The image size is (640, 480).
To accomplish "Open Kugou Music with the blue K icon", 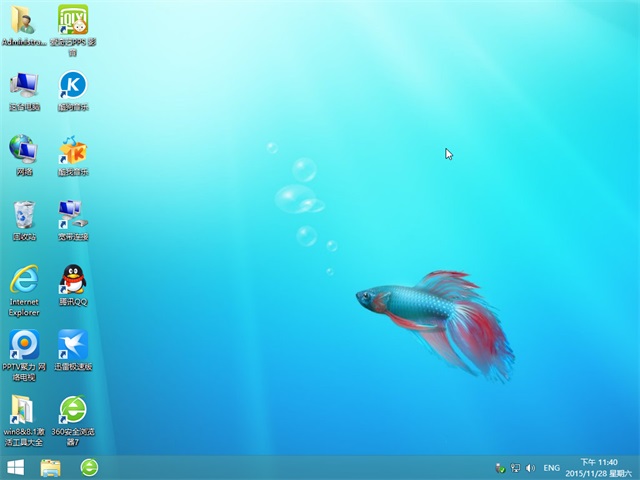I will pyautogui.click(x=73, y=85).
